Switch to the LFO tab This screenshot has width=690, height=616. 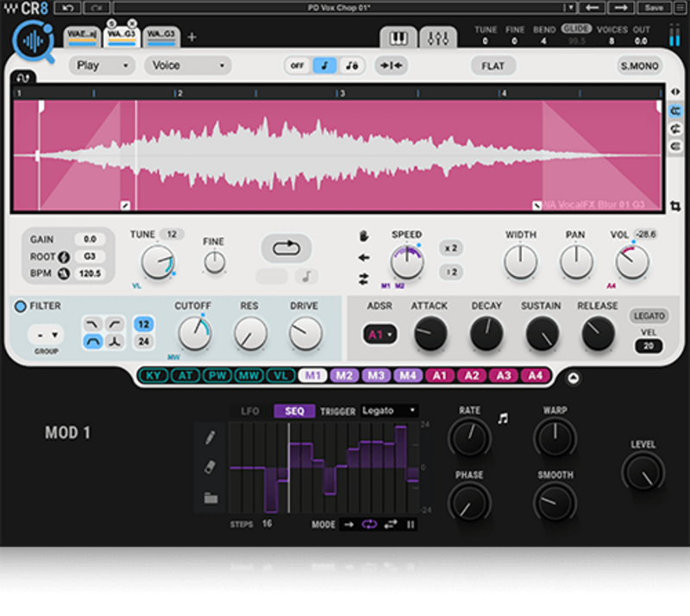pyautogui.click(x=249, y=412)
